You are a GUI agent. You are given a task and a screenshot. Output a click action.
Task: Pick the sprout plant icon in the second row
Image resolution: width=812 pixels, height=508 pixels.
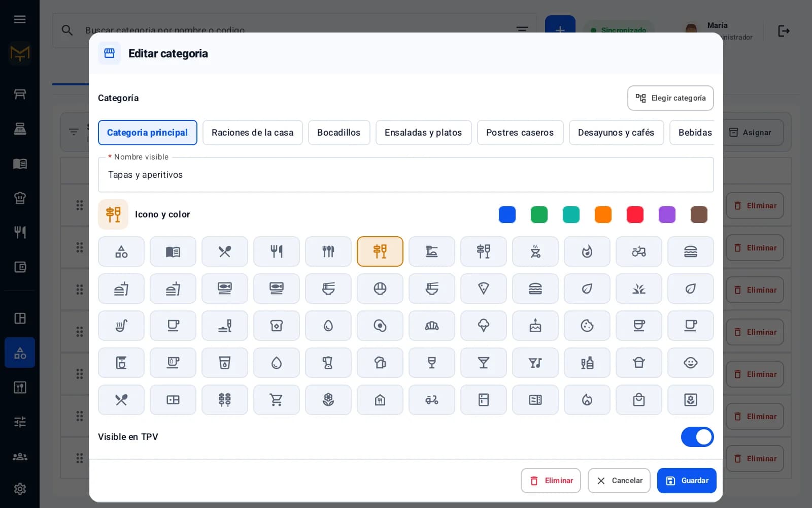click(638, 289)
